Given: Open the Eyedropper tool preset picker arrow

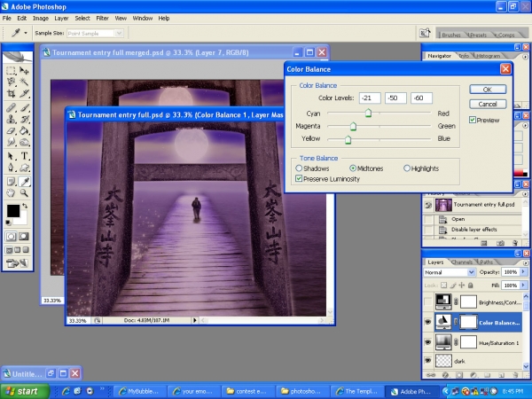Looking at the screenshot, I should coord(26,33).
